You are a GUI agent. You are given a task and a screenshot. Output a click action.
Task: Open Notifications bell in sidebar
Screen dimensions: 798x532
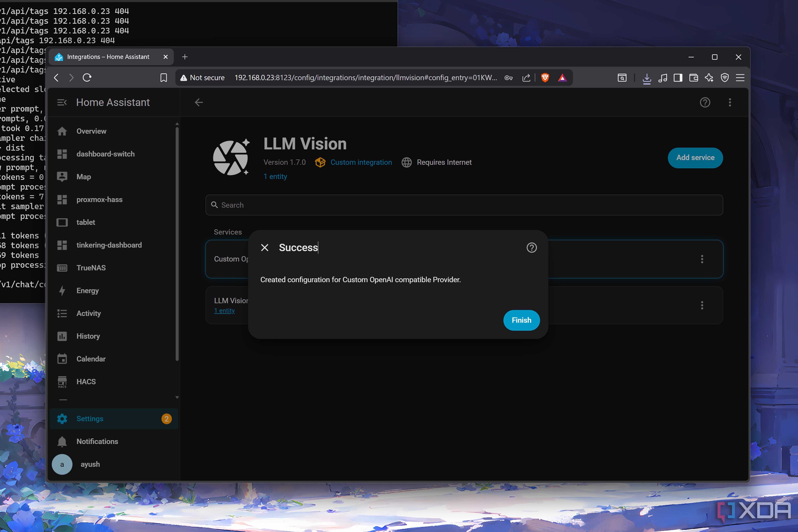[x=62, y=441]
